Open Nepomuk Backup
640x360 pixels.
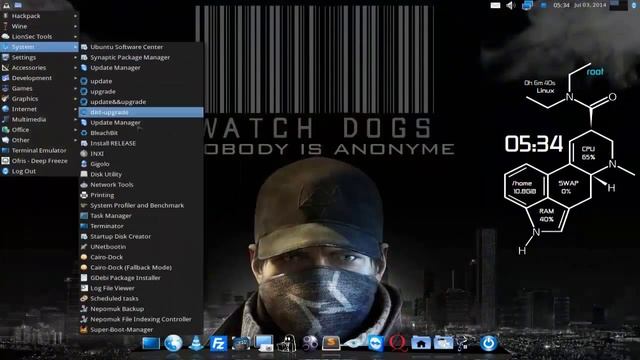[141, 309]
